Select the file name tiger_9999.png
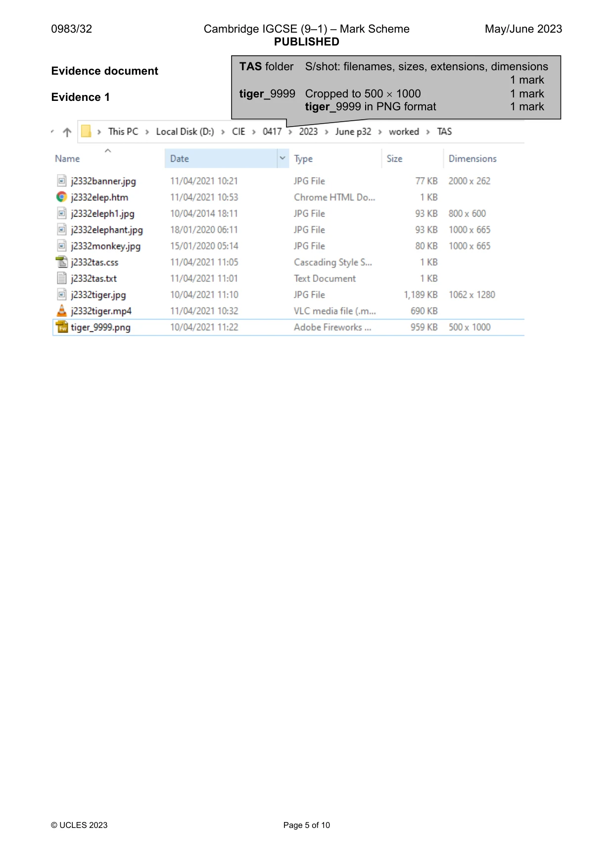 point(100,327)
